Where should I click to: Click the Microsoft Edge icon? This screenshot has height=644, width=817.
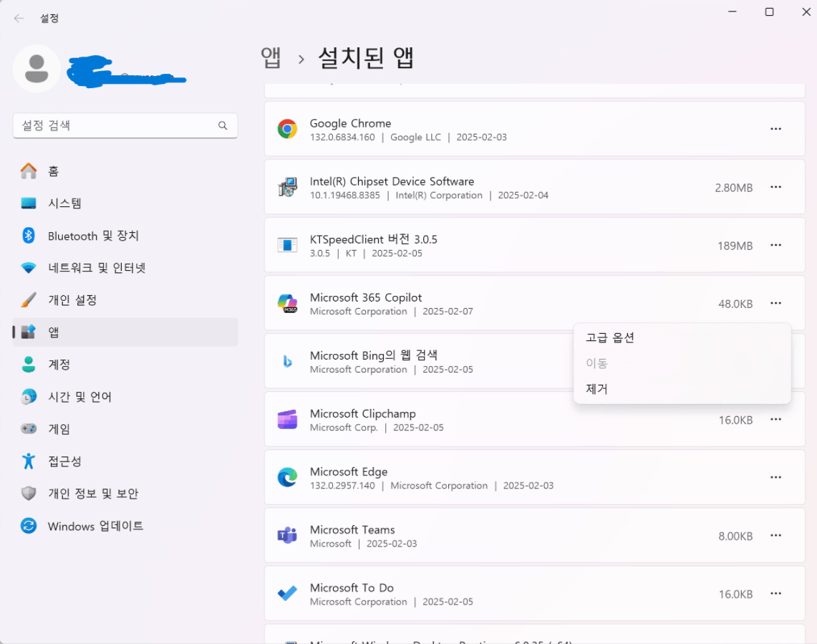pos(287,477)
